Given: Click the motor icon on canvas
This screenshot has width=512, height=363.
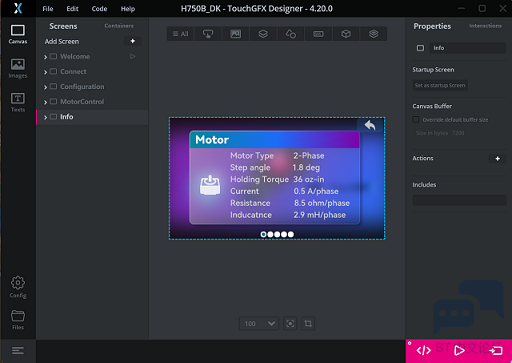Looking at the screenshot, I should 210,185.
